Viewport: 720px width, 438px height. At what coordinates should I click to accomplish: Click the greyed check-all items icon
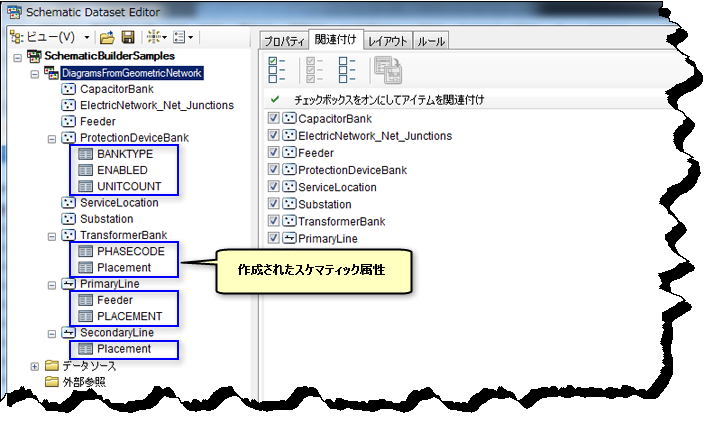click(x=315, y=70)
